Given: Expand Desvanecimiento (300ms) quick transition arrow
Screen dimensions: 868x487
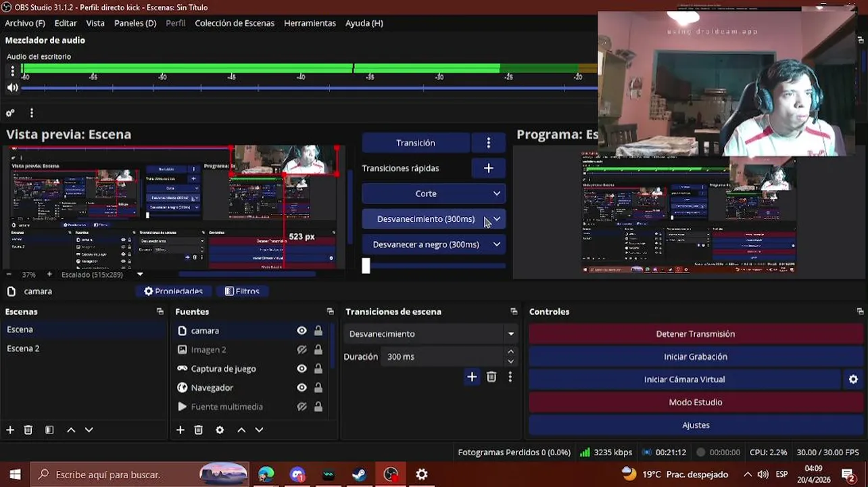Looking at the screenshot, I should coord(497,219).
